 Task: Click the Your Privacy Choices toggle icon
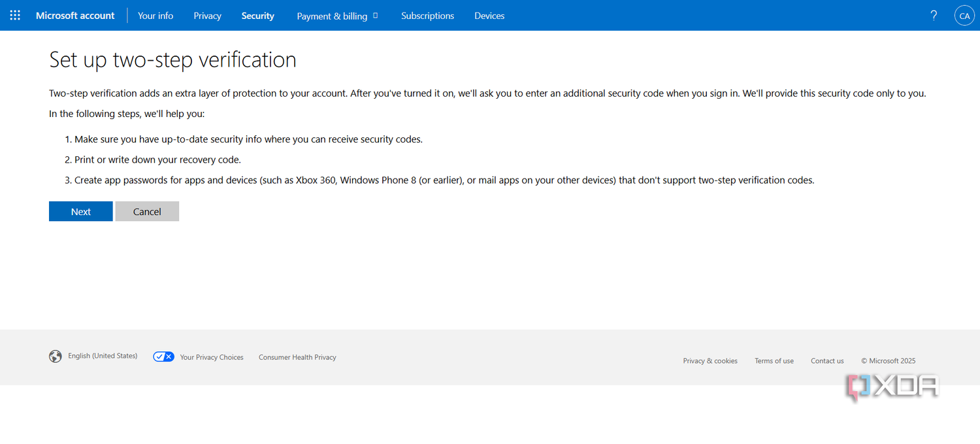click(163, 356)
